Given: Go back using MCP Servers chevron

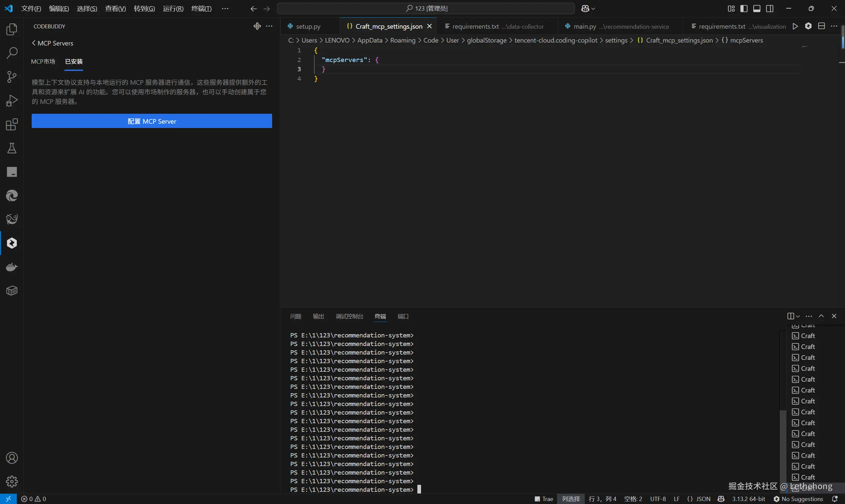Looking at the screenshot, I should (x=34, y=43).
